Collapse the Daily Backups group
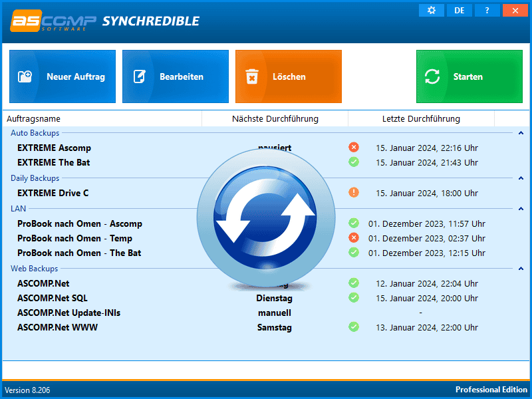The image size is (532, 399). [x=521, y=178]
